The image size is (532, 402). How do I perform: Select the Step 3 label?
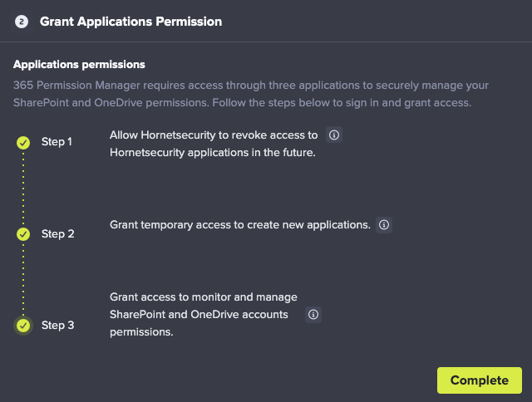[x=57, y=326]
